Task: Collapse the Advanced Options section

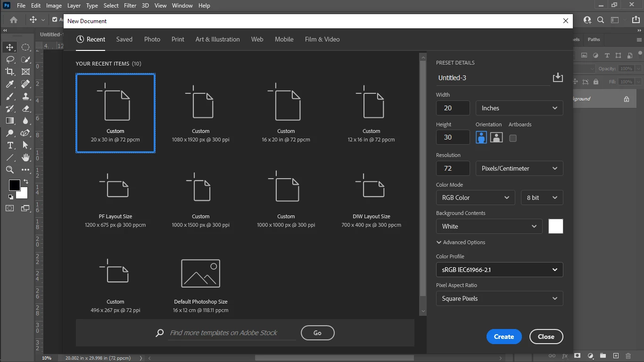Action: pyautogui.click(x=461, y=242)
